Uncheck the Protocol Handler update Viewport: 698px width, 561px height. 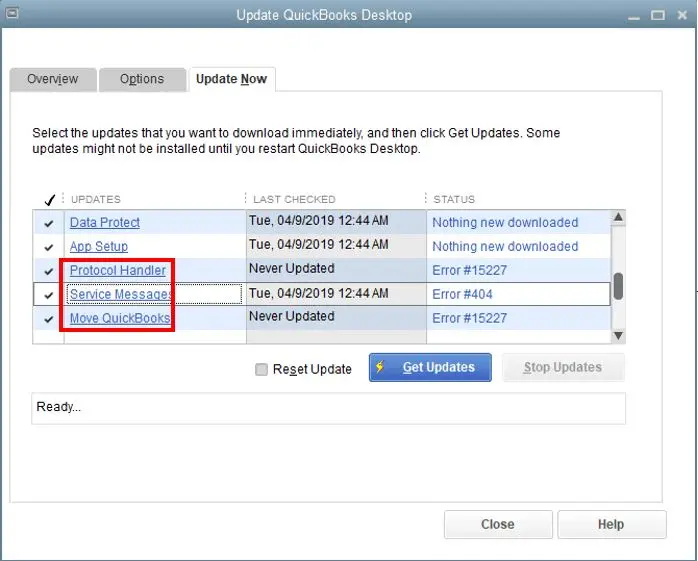click(x=49, y=271)
